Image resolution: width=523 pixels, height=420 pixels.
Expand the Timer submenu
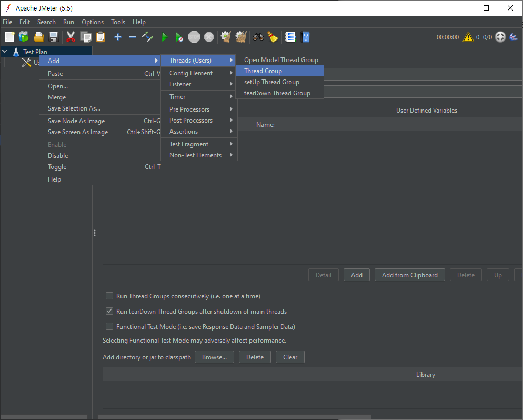pos(199,97)
